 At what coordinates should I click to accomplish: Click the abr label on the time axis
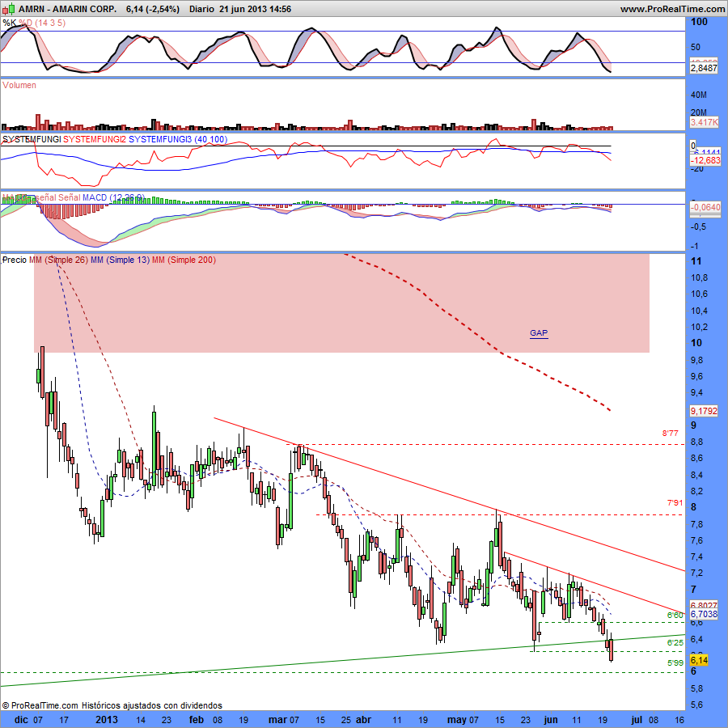pos(363,720)
